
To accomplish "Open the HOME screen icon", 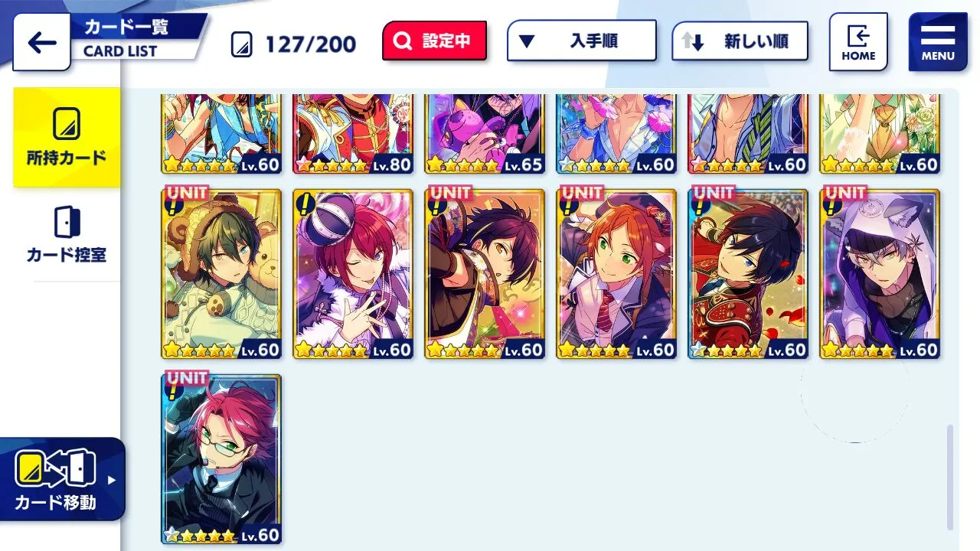I will pyautogui.click(x=858, y=42).
